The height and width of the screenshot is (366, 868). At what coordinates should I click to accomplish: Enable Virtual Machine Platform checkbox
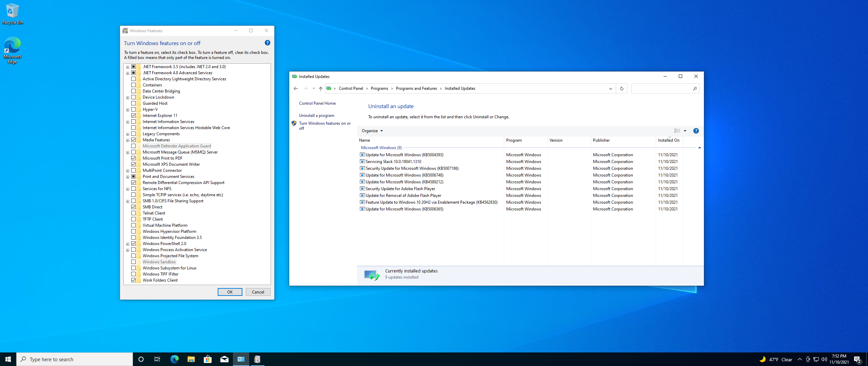point(134,225)
